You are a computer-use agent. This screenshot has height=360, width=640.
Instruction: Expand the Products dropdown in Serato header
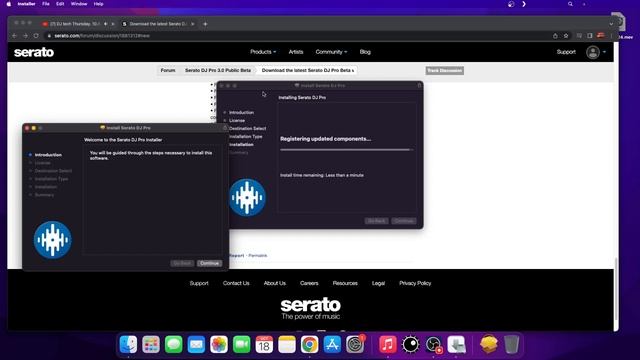263,52
